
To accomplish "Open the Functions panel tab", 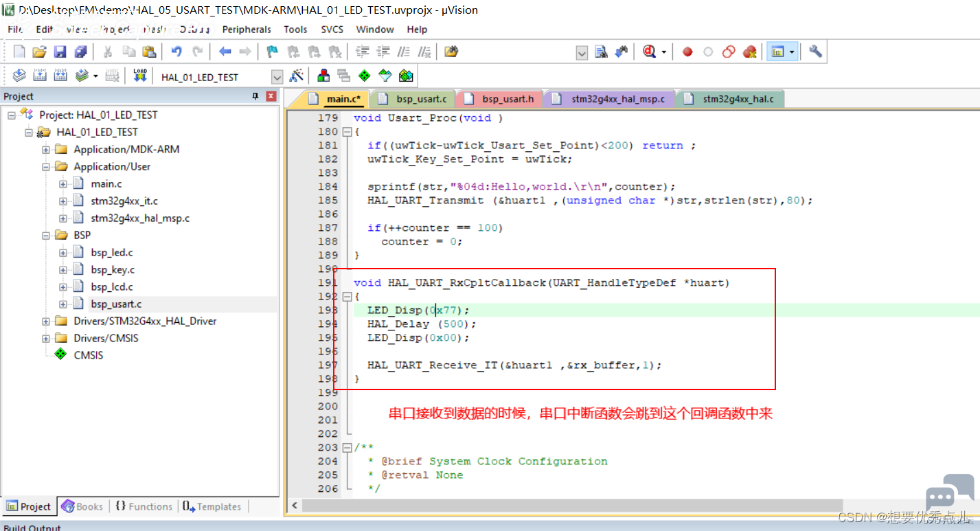I will 143,506.
